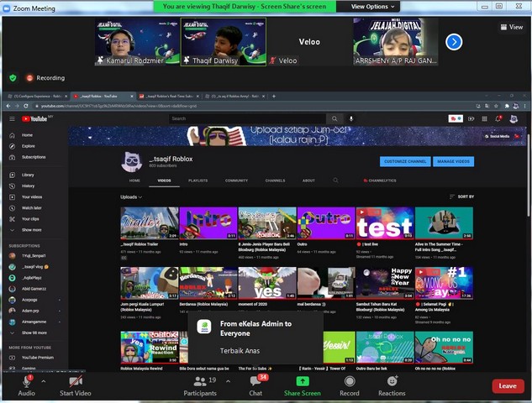The image size is (532, 403).
Task: Open the Zoom Chat panel
Action: [255, 383]
